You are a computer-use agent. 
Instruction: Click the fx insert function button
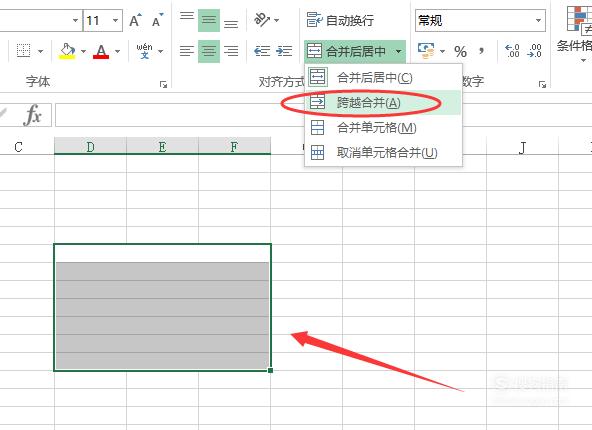(x=32, y=115)
